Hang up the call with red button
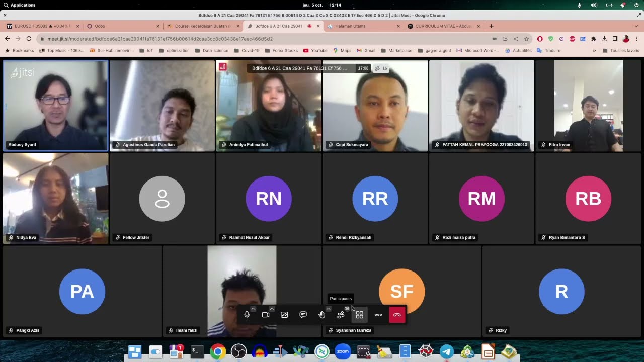The height and width of the screenshot is (362, 644). (x=397, y=315)
